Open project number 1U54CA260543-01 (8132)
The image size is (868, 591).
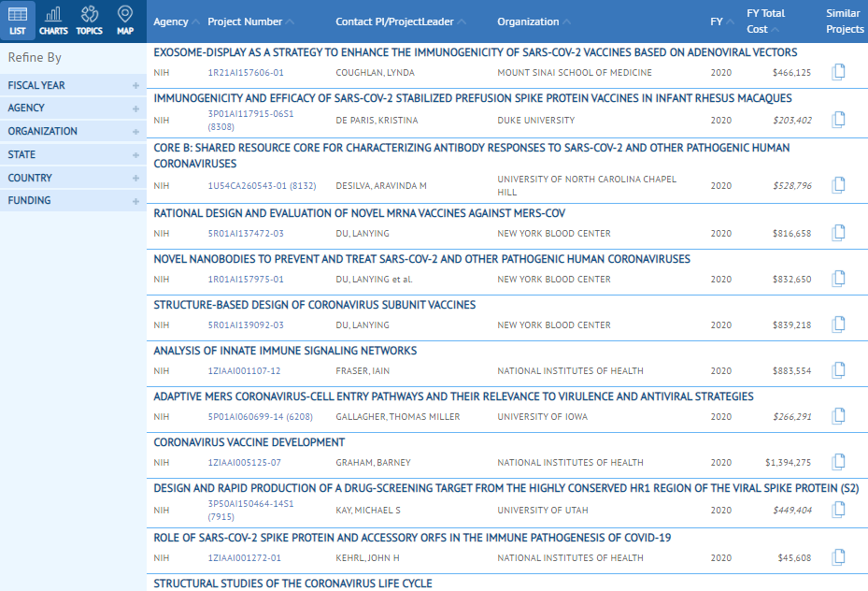click(262, 186)
